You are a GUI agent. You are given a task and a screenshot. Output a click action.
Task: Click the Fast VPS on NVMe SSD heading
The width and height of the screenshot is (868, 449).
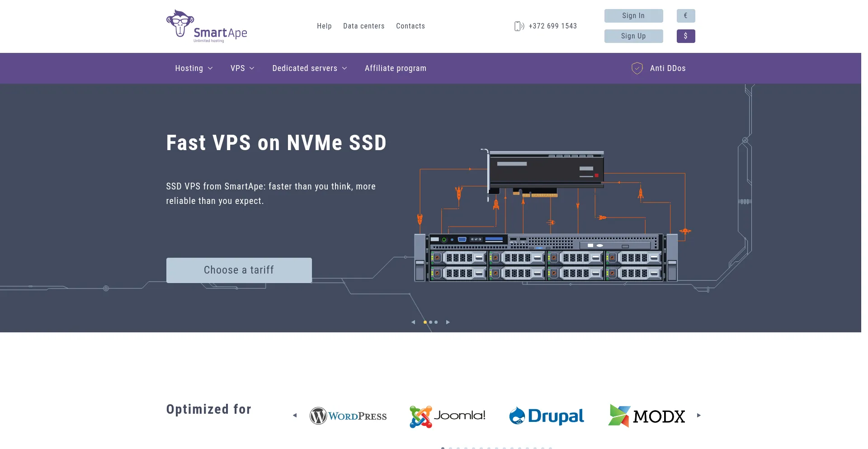click(276, 143)
